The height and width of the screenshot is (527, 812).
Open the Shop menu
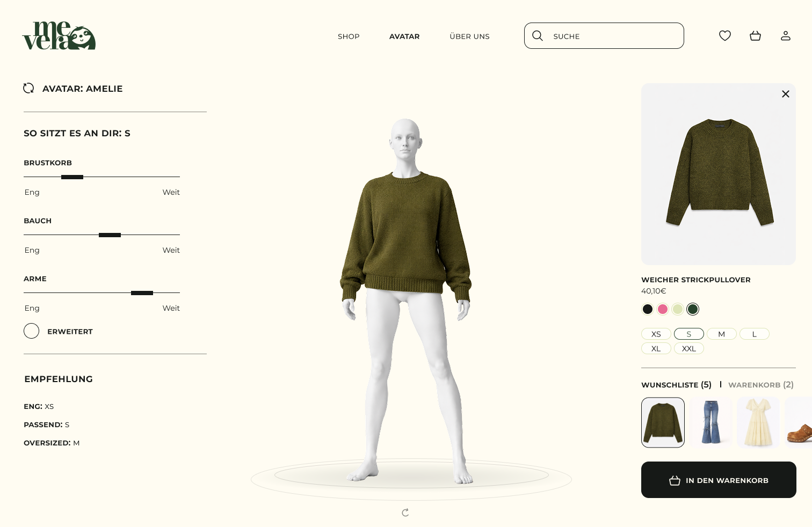point(349,36)
